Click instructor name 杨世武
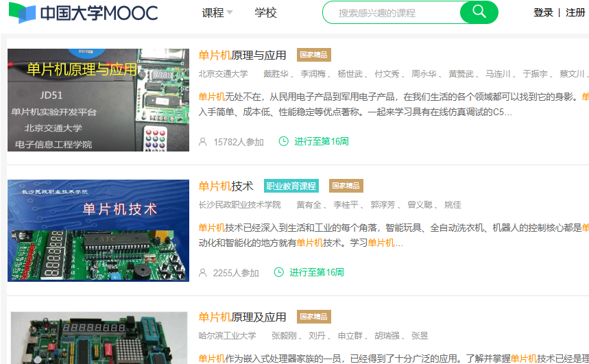 (350, 74)
